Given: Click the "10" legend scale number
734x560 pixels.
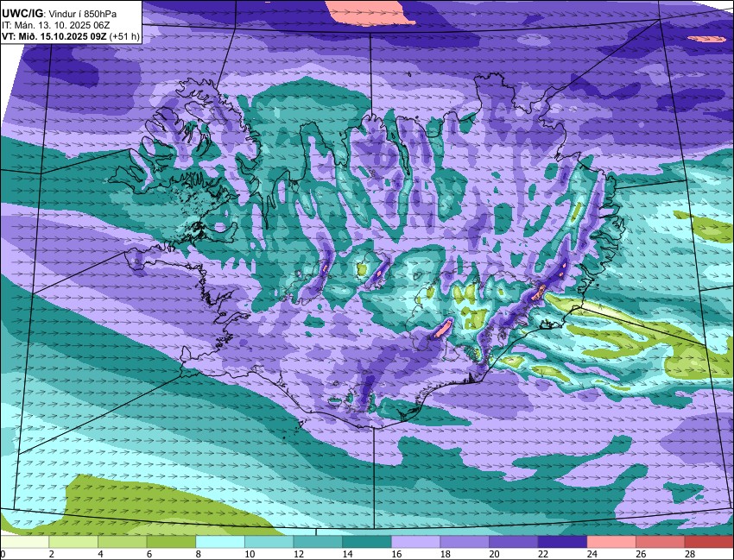Looking at the screenshot, I should (x=249, y=554).
